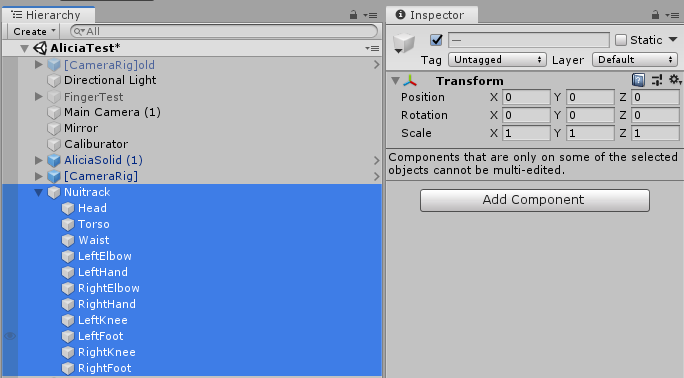The height and width of the screenshot is (378, 684).
Task: Open the Static flags dropdown arrow
Action: click(673, 40)
